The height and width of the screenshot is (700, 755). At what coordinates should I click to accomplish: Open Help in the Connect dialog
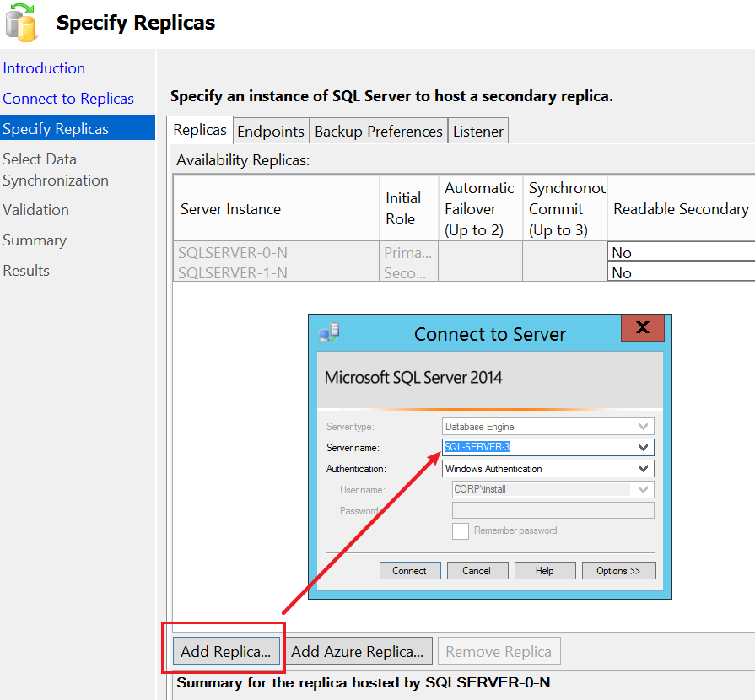click(545, 571)
